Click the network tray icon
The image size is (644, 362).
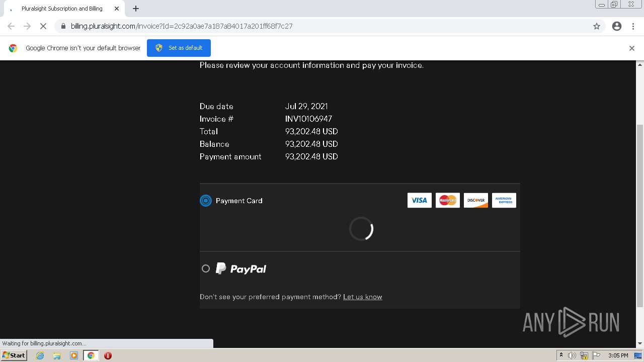point(584,355)
